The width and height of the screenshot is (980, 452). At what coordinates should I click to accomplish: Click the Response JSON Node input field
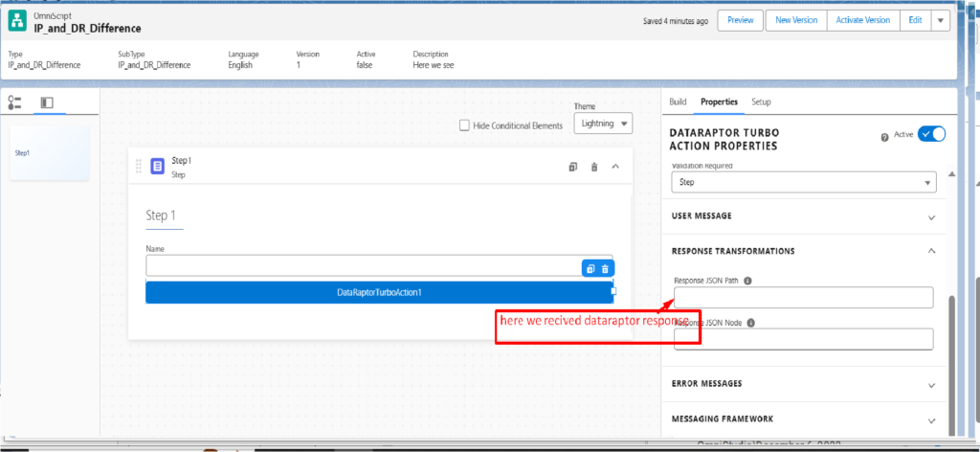tap(804, 339)
